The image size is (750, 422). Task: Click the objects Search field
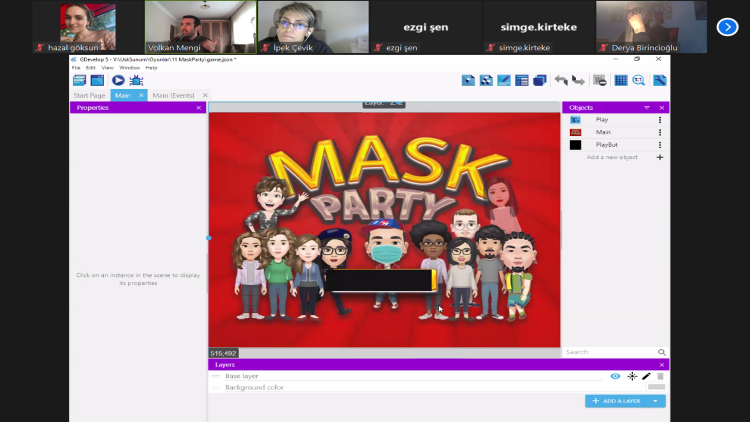point(609,352)
